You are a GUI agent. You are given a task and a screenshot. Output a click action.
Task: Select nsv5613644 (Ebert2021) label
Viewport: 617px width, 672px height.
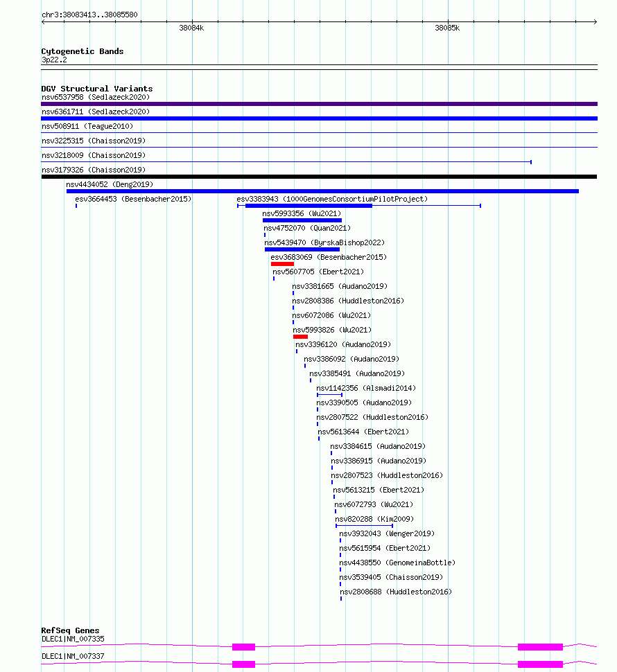click(363, 432)
